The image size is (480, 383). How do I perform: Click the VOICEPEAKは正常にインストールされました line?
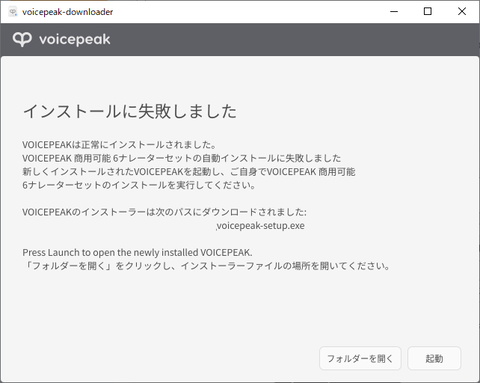click(x=119, y=145)
